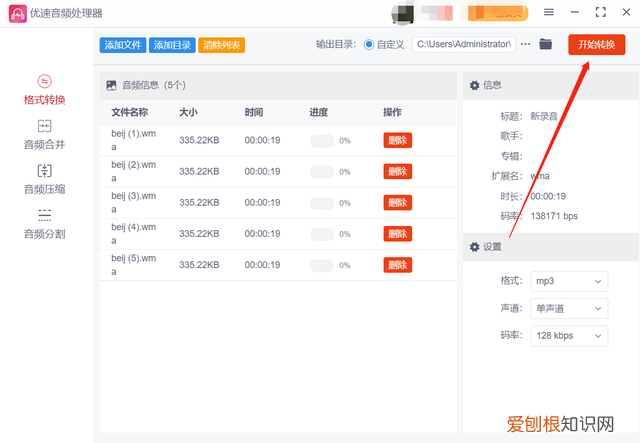Click the orange membership button in title bar

click(498, 13)
